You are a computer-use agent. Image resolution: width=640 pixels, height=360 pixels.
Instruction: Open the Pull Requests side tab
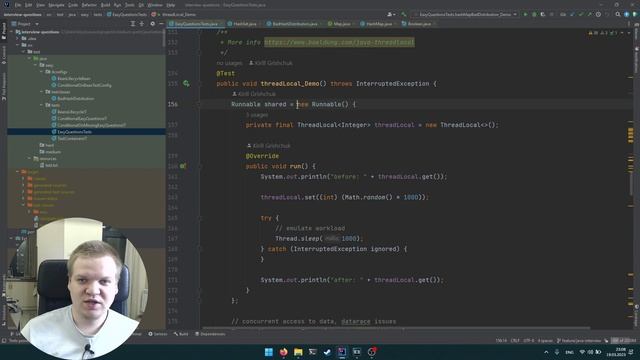pyautogui.click(x=4, y=87)
